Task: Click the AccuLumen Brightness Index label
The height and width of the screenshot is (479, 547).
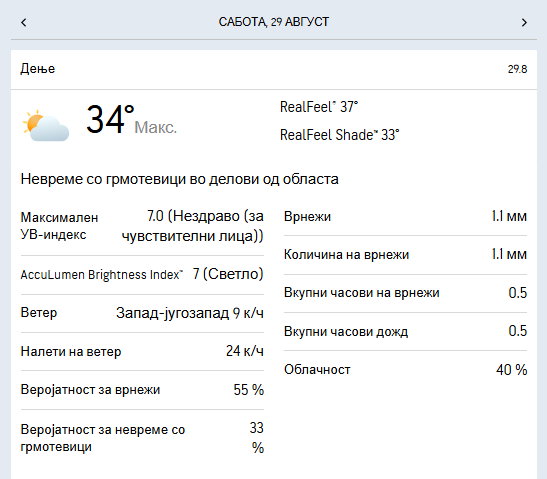Action: pos(102,275)
